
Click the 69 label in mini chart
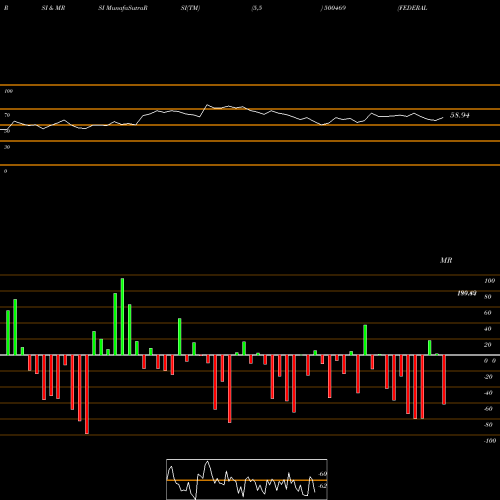(x=323, y=474)
